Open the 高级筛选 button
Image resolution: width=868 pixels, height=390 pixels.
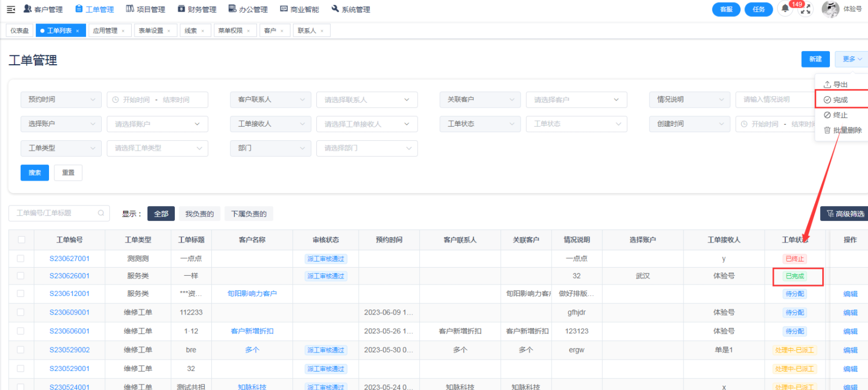coord(845,214)
